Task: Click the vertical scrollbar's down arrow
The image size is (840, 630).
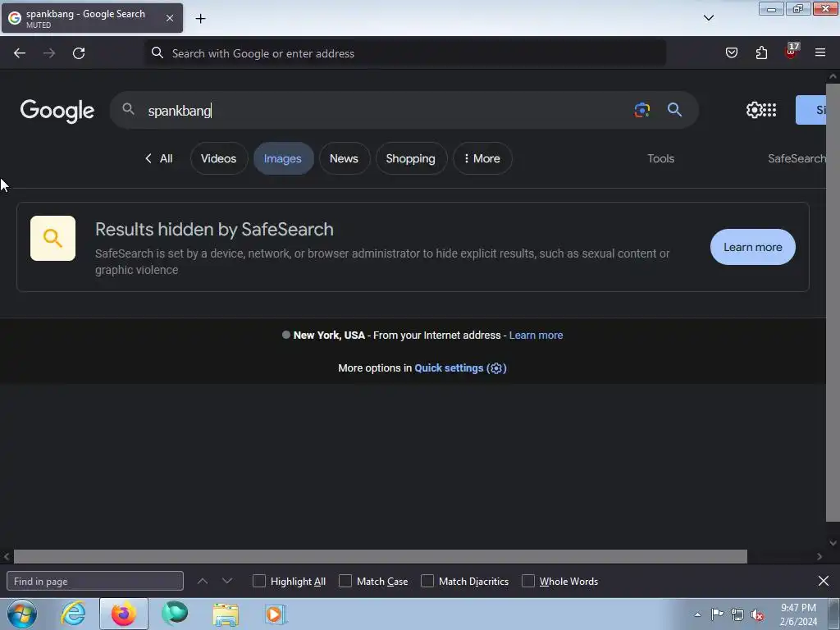Action: coord(833,543)
